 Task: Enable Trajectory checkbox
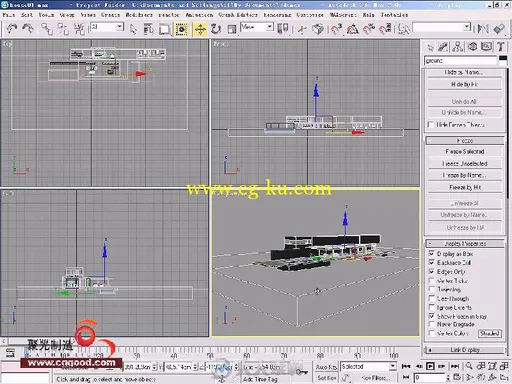tap(432, 289)
